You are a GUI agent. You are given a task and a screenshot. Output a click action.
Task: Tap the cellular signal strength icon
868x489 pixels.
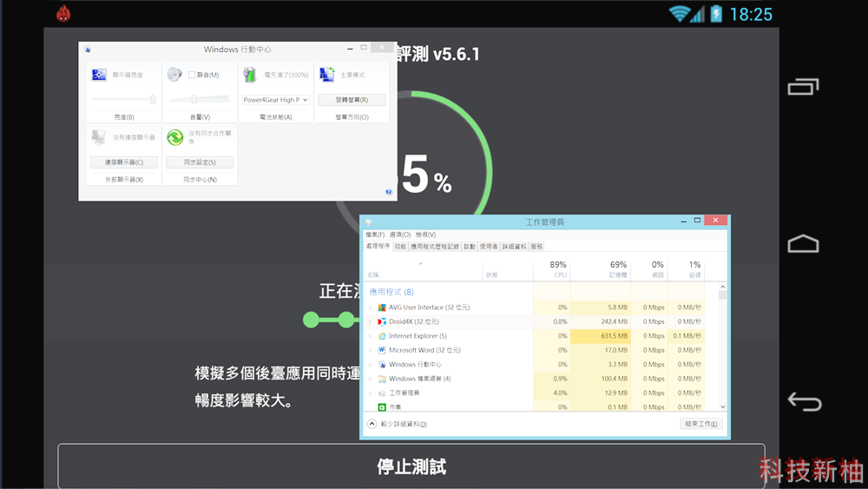coord(698,15)
